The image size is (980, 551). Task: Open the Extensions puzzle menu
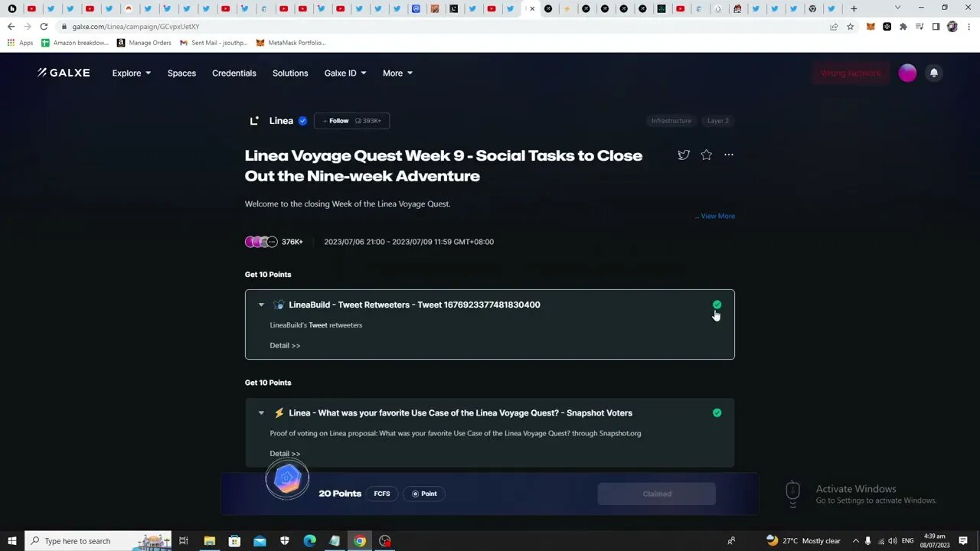(x=903, y=26)
